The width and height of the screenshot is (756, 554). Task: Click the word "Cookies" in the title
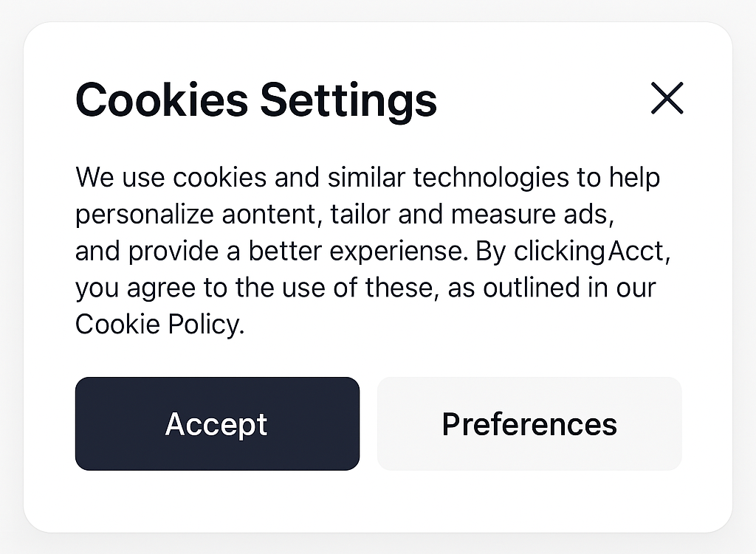162,100
